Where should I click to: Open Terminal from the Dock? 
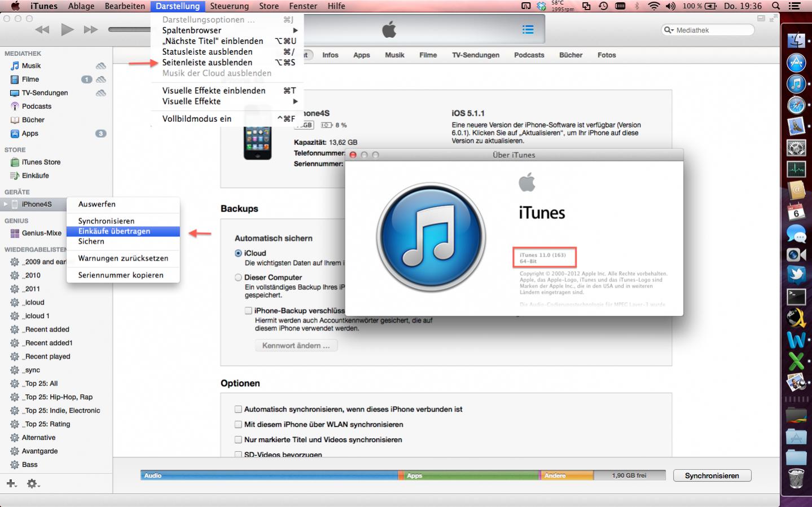click(796, 297)
